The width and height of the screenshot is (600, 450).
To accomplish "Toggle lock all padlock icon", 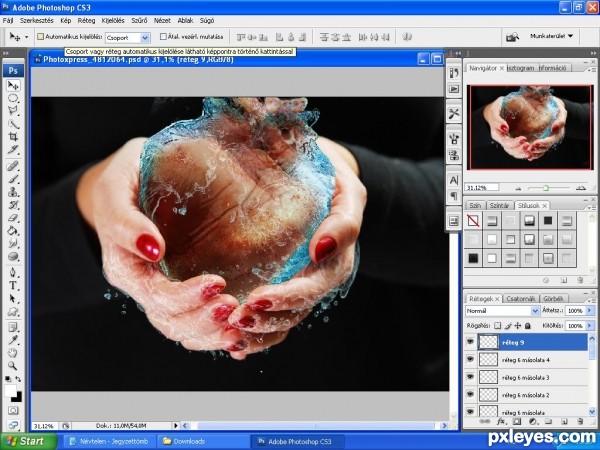I will [x=528, y=326].
